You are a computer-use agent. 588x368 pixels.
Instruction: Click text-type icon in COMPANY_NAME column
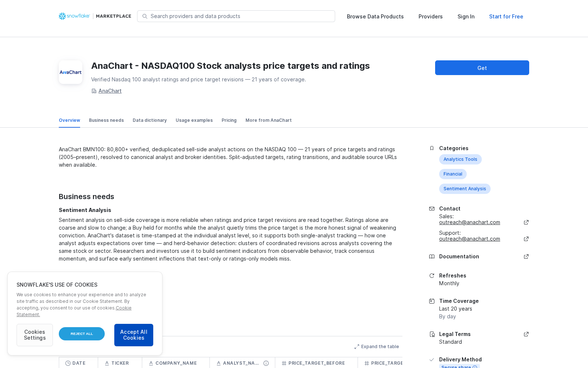pyautogui.click(x=151, y=363)
